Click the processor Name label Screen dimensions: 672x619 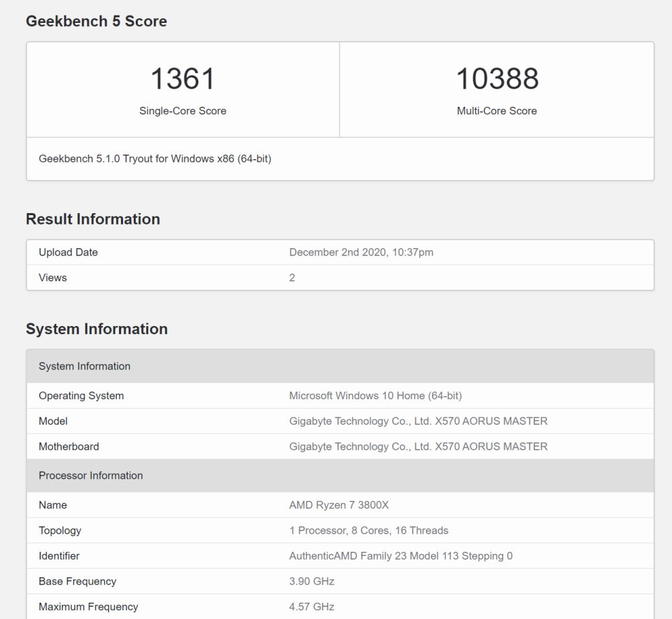coord(52,505)
